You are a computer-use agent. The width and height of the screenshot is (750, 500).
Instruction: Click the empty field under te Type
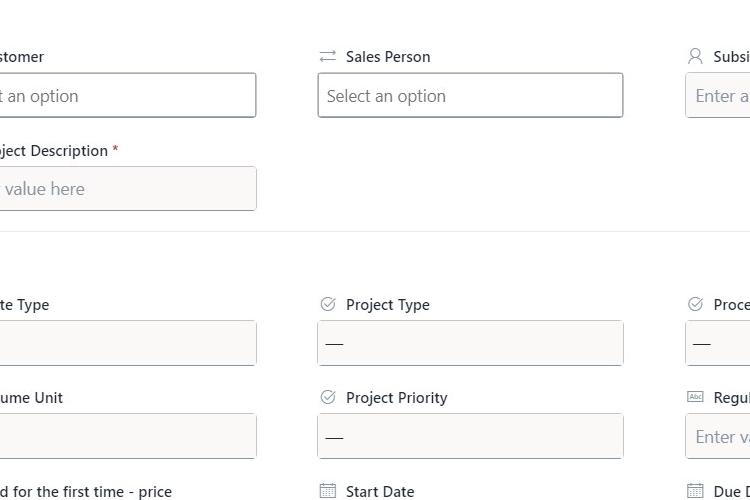tap(128, 343)
